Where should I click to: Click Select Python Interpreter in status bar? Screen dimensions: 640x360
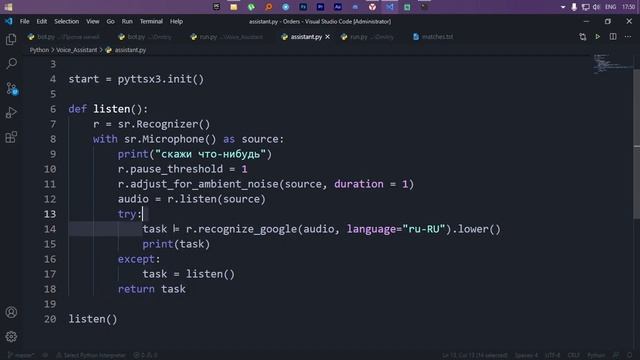point(91,355)
